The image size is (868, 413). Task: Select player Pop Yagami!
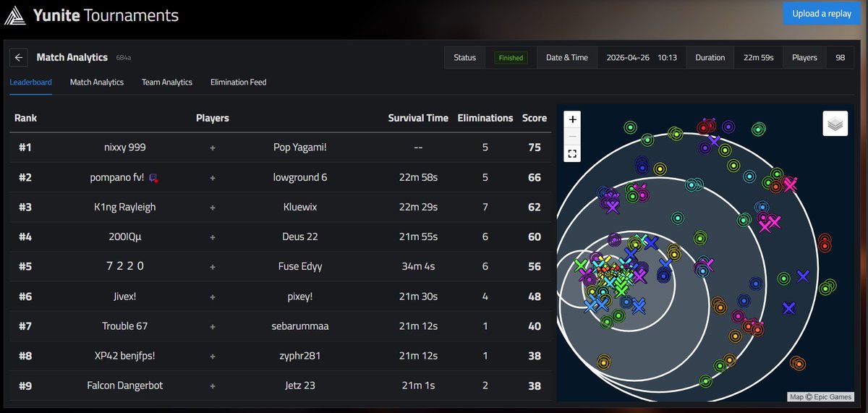coord(300,148)
